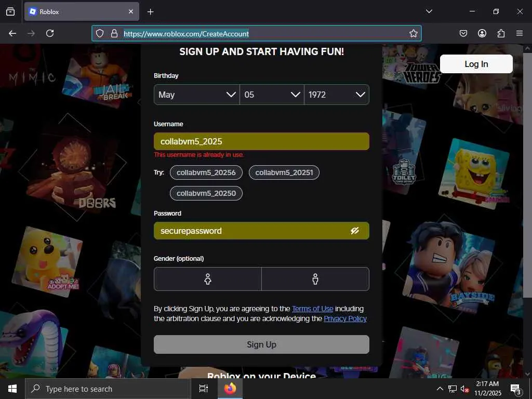
Task: Choose suggested username collabvm5_20256
Action: point(206,172)
